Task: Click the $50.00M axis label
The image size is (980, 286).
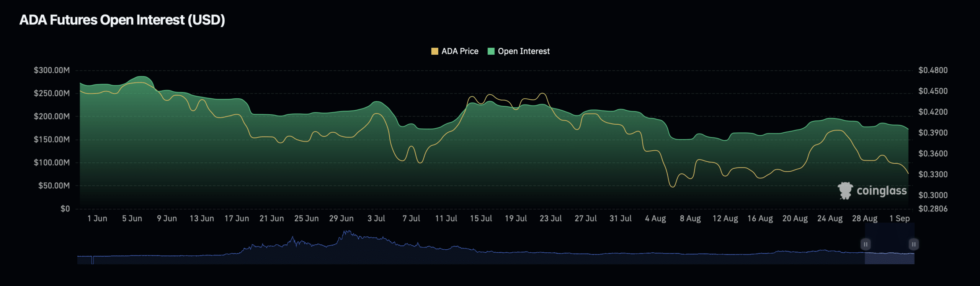Action: click(x=54, y=185)
